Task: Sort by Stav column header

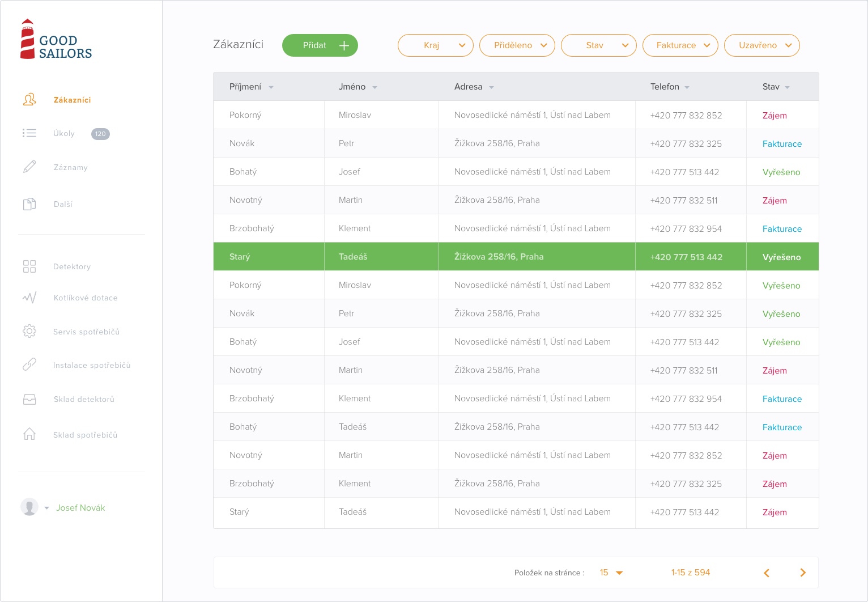Action: 776,87
